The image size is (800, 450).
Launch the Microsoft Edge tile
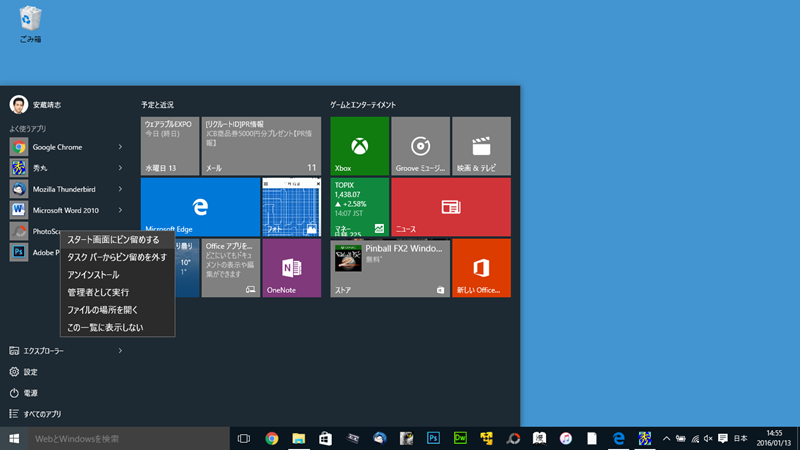200,207
